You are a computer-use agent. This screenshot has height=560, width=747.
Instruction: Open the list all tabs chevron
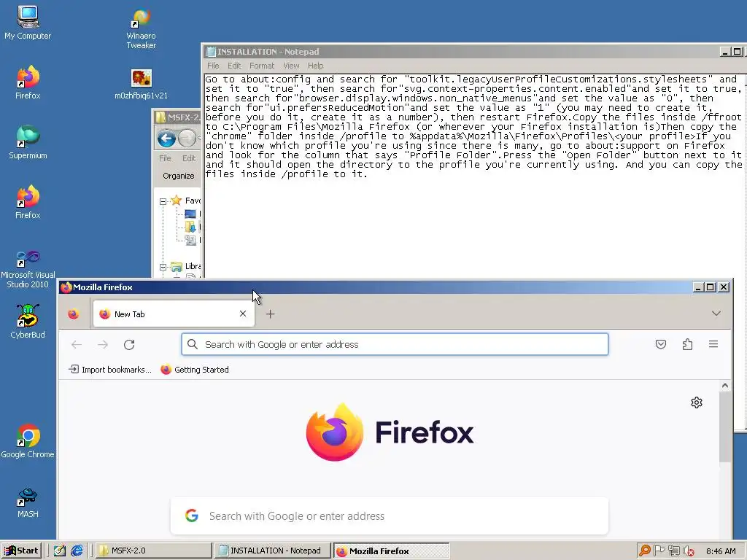tap(716, 314)
